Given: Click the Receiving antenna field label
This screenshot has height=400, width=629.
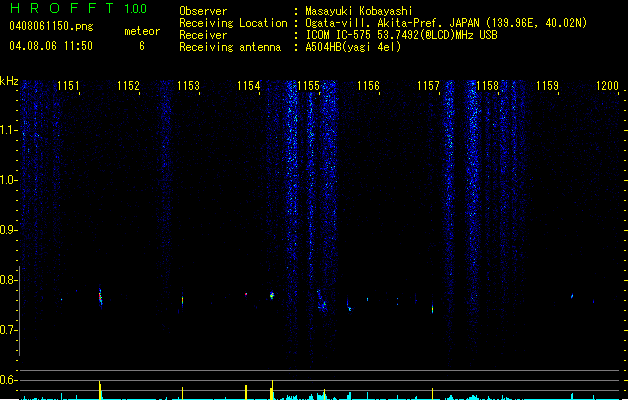Looking at the screenshot, I should pos(230,47).
